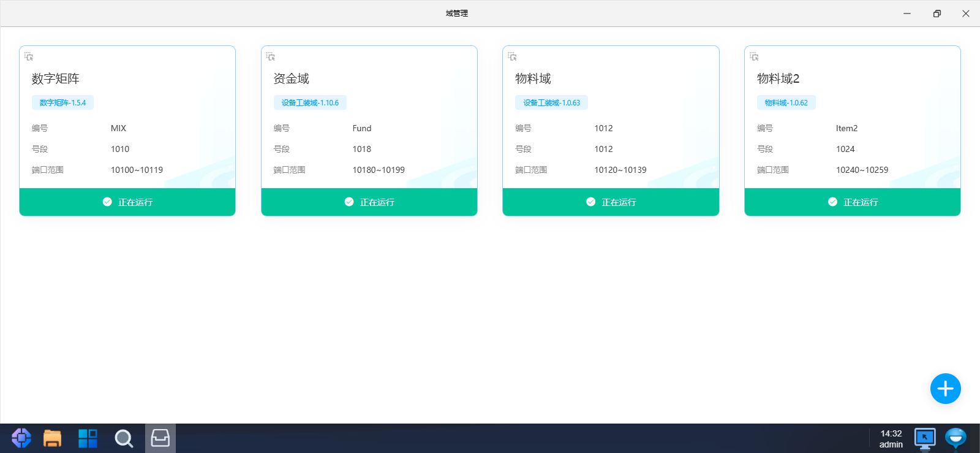
Task: Click the select icon on 数字矩阵 card
Action: 29,56
